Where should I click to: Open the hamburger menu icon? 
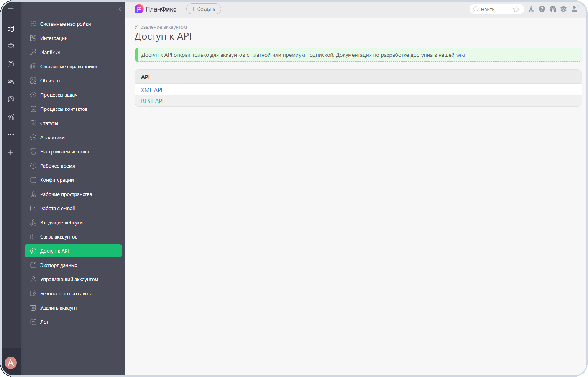pos(11,8)
